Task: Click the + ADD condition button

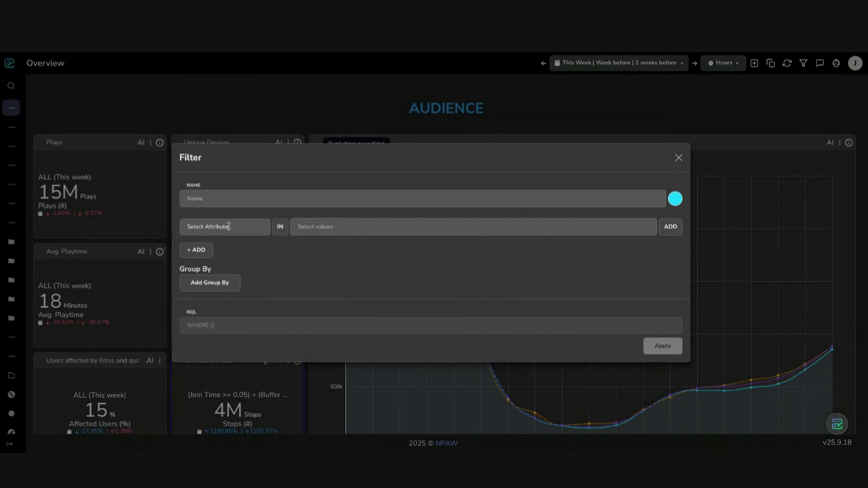Action: [196, 250]
